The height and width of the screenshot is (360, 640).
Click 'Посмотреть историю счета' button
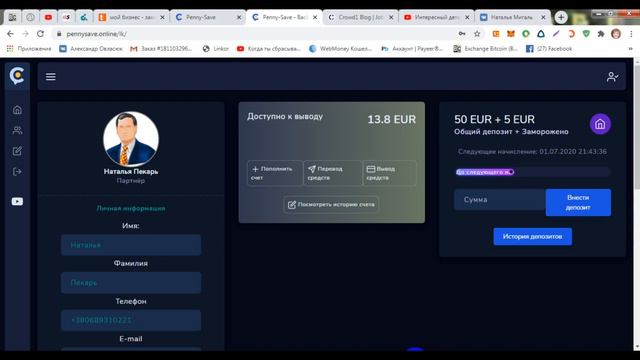331,204
